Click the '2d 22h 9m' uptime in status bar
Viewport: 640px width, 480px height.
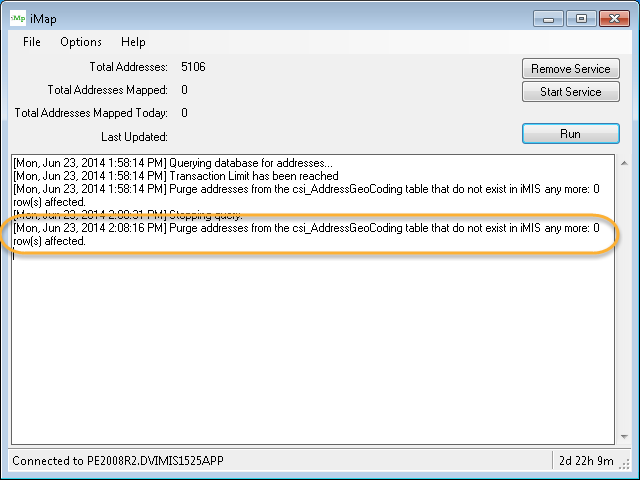click(587, 461)
